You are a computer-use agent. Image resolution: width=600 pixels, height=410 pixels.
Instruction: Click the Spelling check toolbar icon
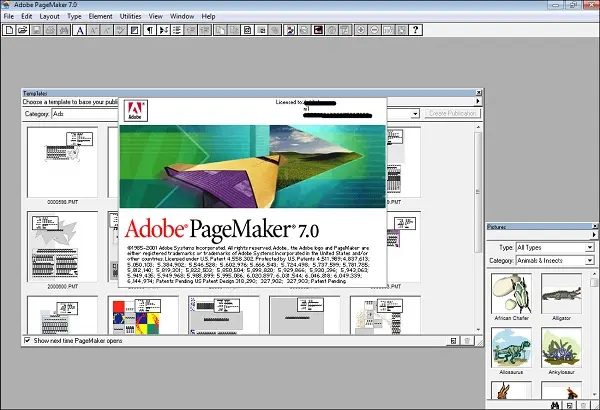click(x=121, y=30)
